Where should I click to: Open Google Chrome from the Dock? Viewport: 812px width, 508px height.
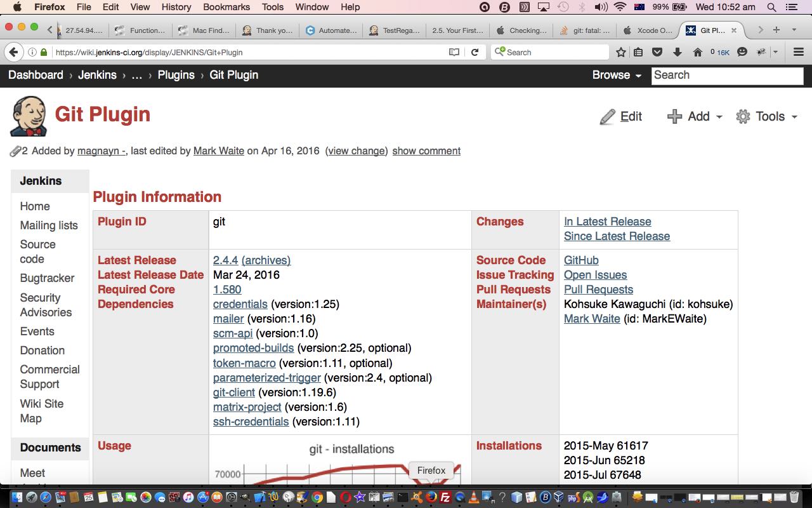(317, 497)
